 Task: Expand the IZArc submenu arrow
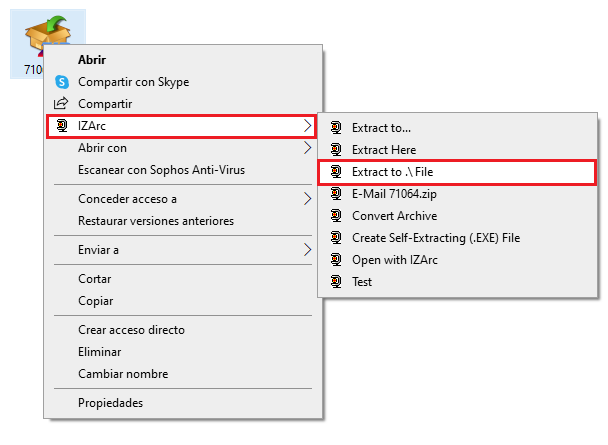[307, 126]
